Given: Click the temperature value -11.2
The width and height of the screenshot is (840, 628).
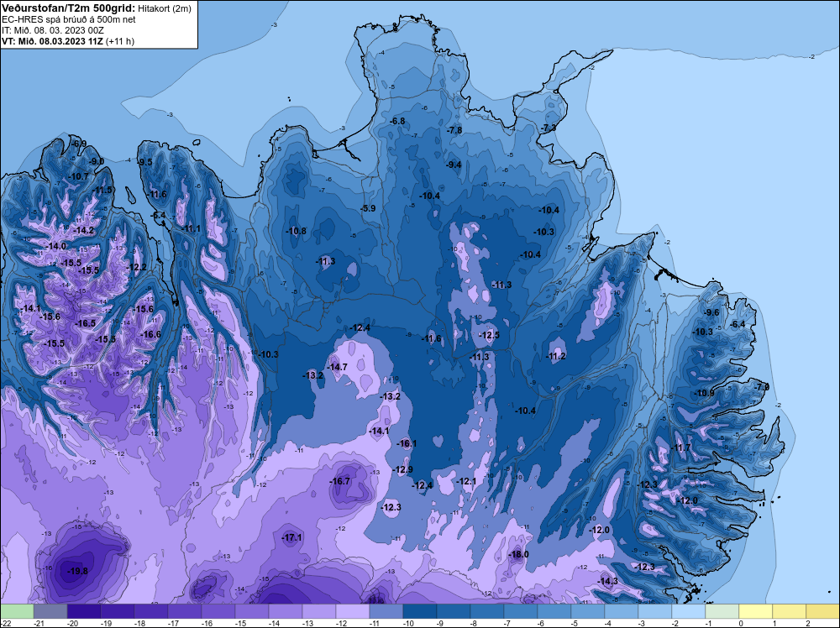Looking at the screenshot, I should pos(555,357).
